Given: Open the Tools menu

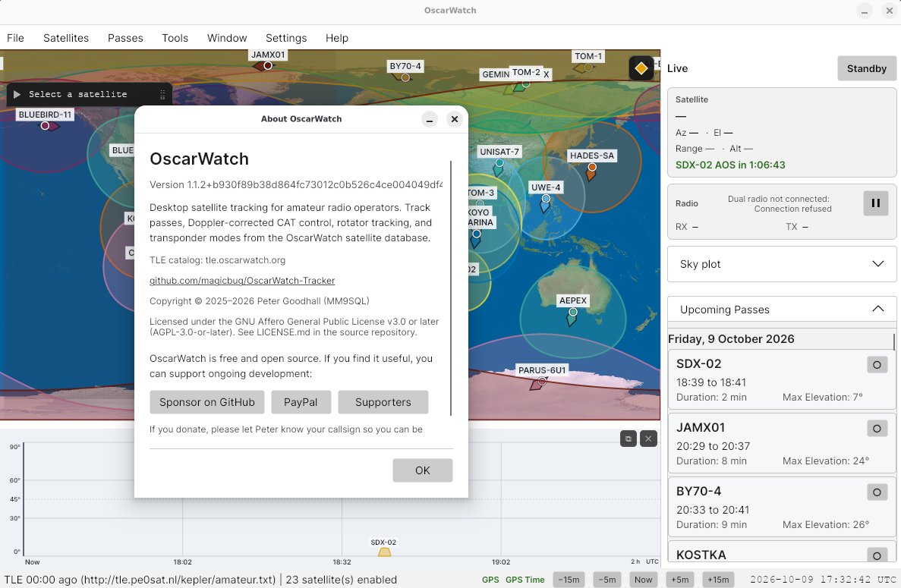Looking at the screenshot, I should 175,38.
